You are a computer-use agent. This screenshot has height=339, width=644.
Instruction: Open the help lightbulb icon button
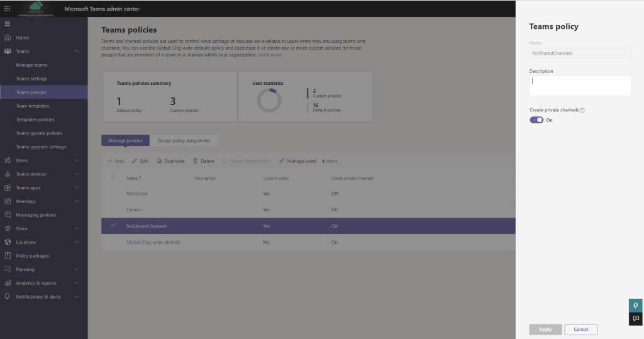pos(636,305)
